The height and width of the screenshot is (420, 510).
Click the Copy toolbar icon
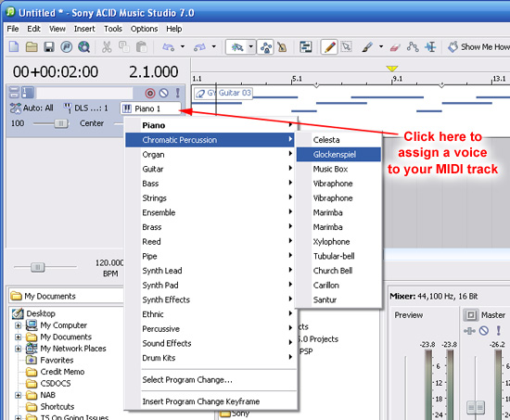[124, 47]
